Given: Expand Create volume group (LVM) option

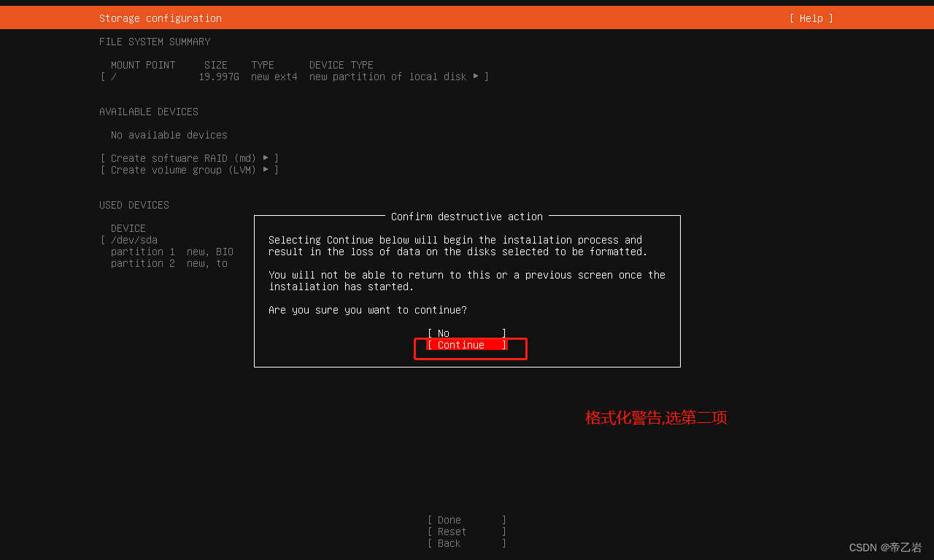Looking at the screenshot, I should [190, 170].
